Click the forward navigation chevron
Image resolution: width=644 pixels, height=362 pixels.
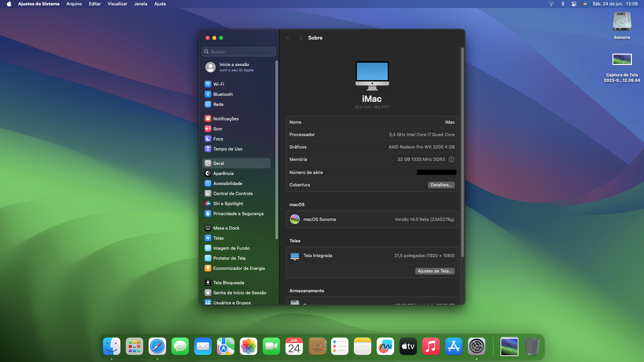(x=301, y=38)
